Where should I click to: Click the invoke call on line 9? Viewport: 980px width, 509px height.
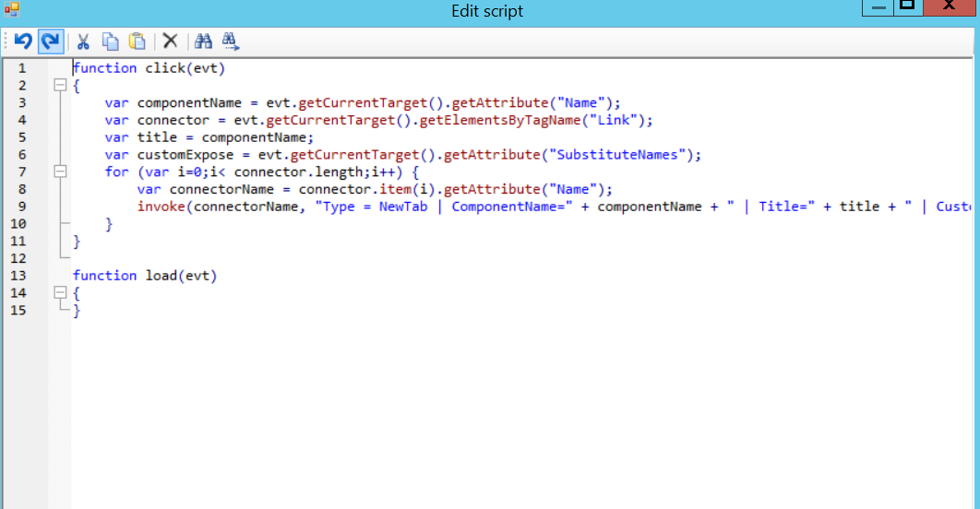161,207
